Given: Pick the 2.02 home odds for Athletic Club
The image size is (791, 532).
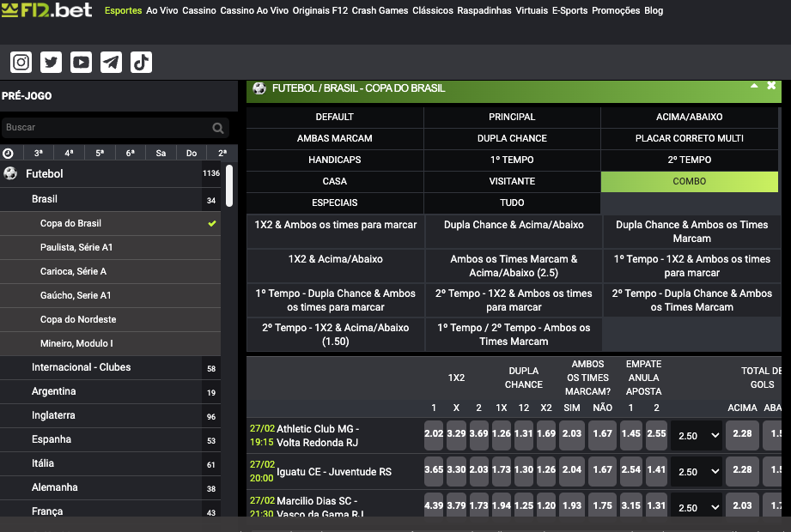Looking at the screenshot, I should point(434,434).
